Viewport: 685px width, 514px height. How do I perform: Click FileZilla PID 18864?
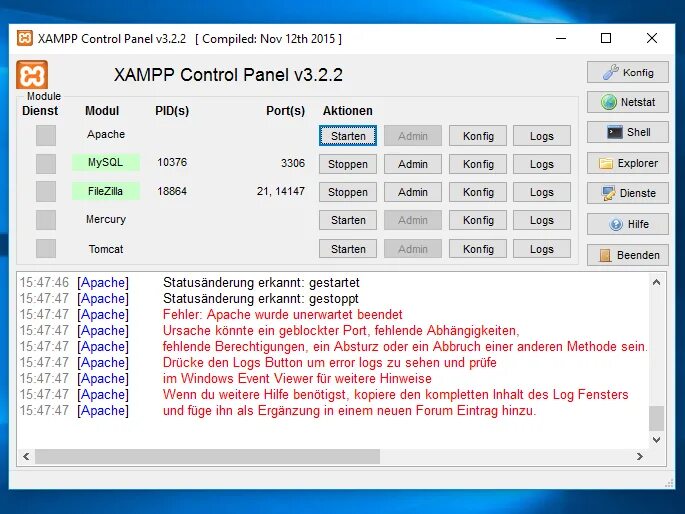pyautogui.click(x=172, y=191)
